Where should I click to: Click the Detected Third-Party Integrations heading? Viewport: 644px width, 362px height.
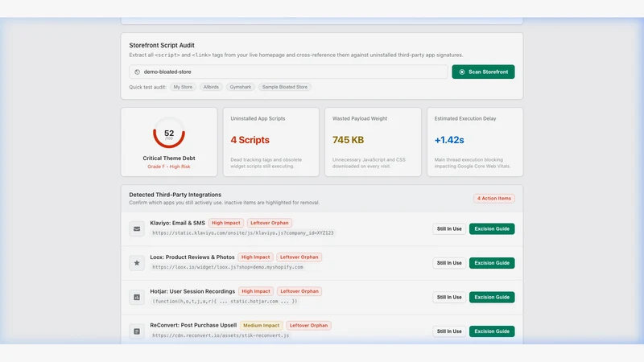175,195
